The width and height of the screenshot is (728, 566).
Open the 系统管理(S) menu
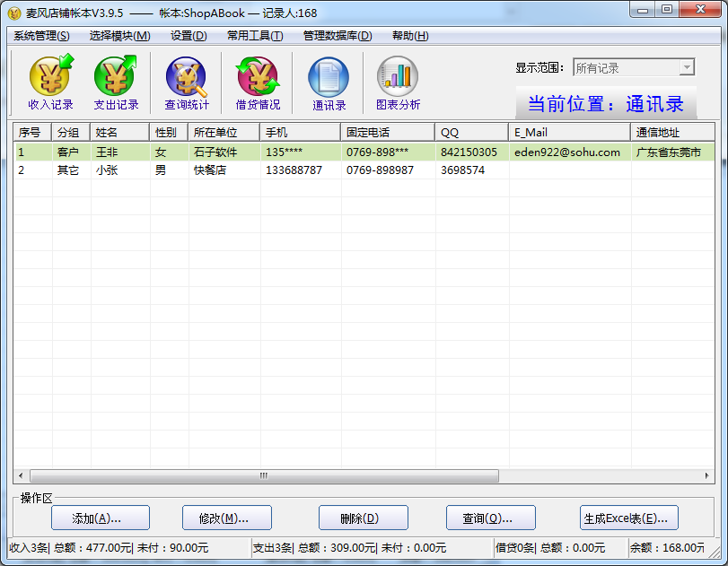(41, 36)
